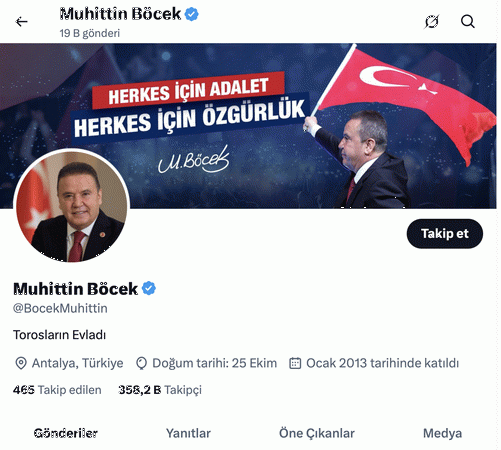Click the verified badge beside header name
This screenshot has width=501, height=450.
pos(191,14)
